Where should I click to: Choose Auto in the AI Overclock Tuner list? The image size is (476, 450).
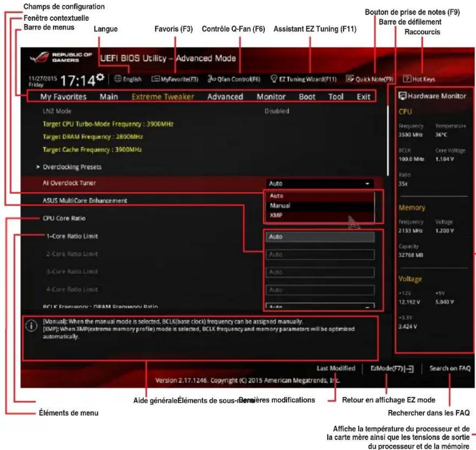320,196
